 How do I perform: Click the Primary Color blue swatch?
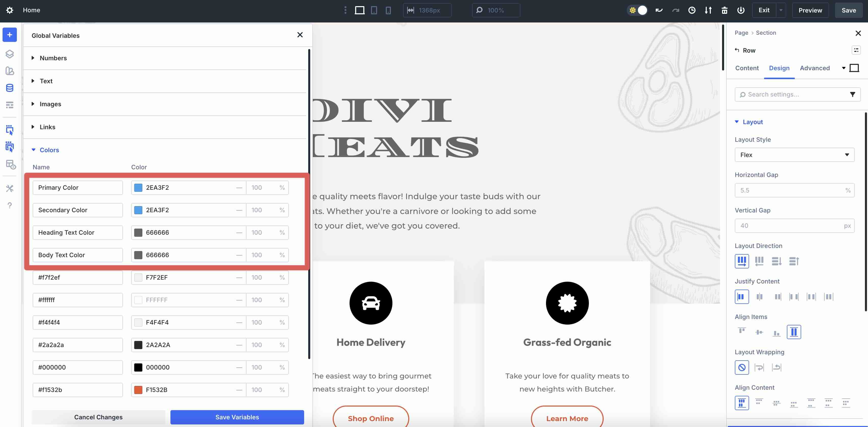pyautogui.click(x=138, y=187)
